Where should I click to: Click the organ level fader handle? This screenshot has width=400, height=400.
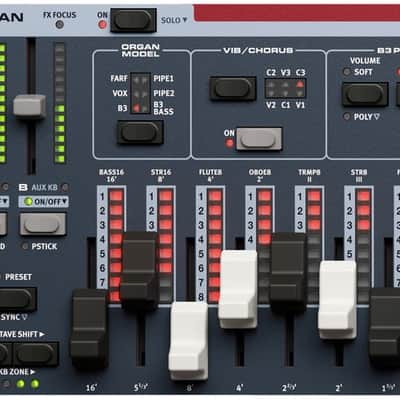30,106
